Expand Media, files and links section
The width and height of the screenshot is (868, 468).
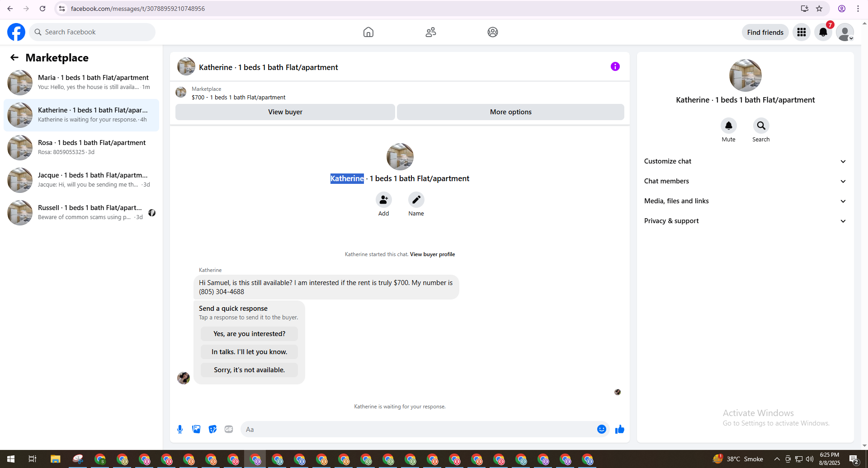745,201
